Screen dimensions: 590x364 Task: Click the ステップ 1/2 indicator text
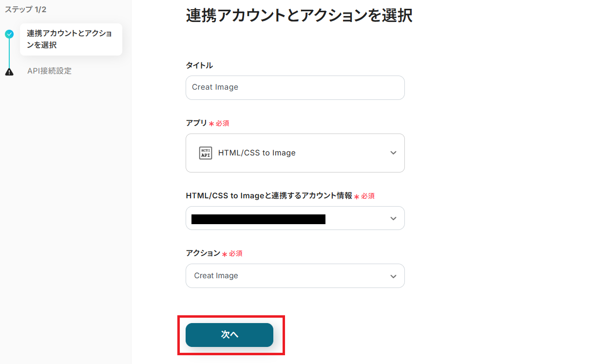click(x=25, y=9)
